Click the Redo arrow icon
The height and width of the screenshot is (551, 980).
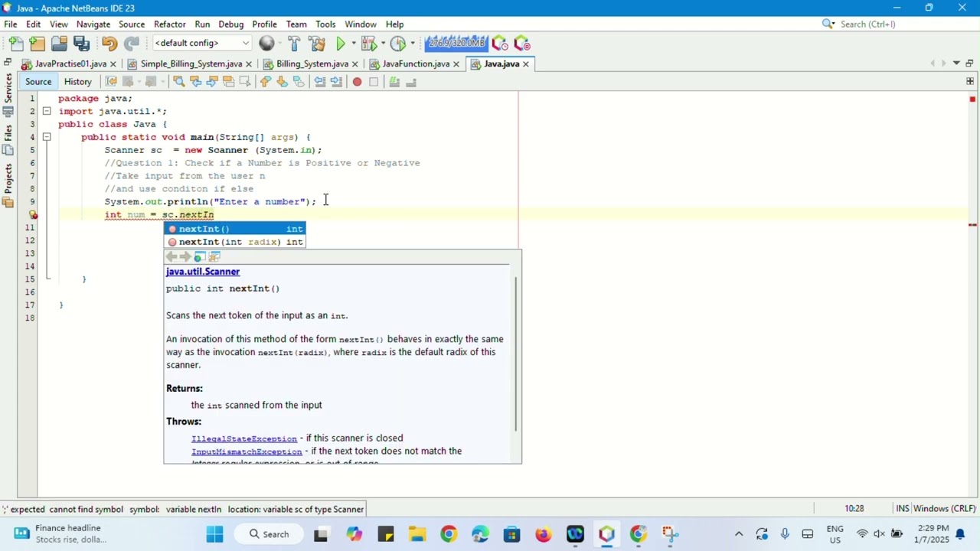point(132,44)
